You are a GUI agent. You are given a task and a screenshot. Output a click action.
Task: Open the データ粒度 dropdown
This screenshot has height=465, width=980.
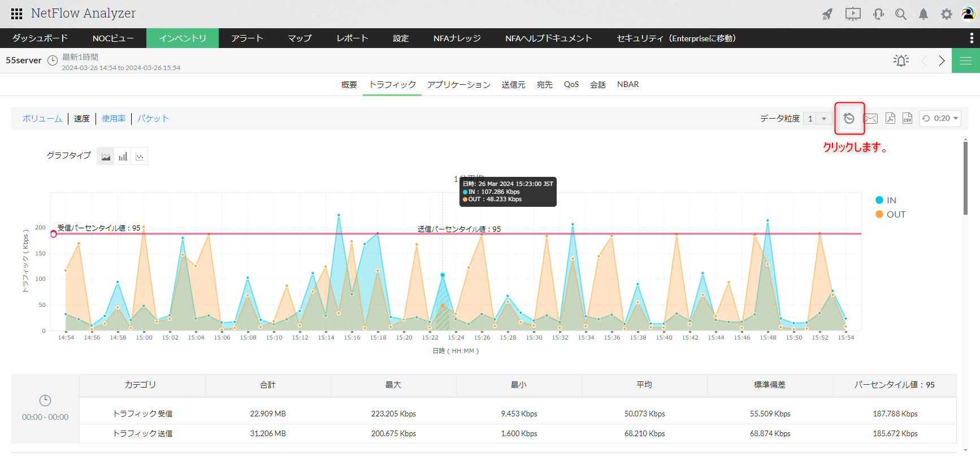[817, 119]
